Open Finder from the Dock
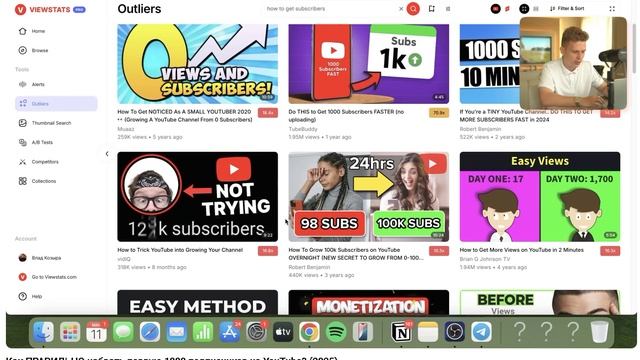 pyautogui.click(x=43, y=331)
